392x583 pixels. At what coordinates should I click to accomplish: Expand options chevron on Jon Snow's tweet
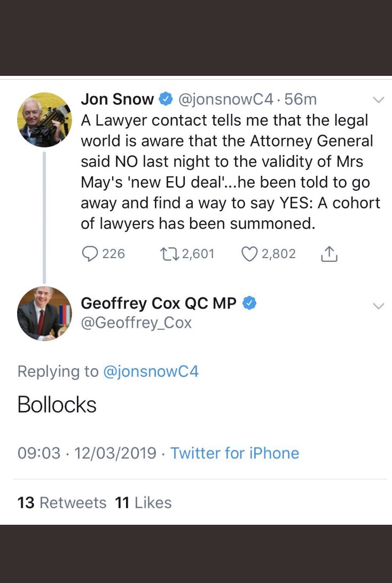(x=378, y=100)
